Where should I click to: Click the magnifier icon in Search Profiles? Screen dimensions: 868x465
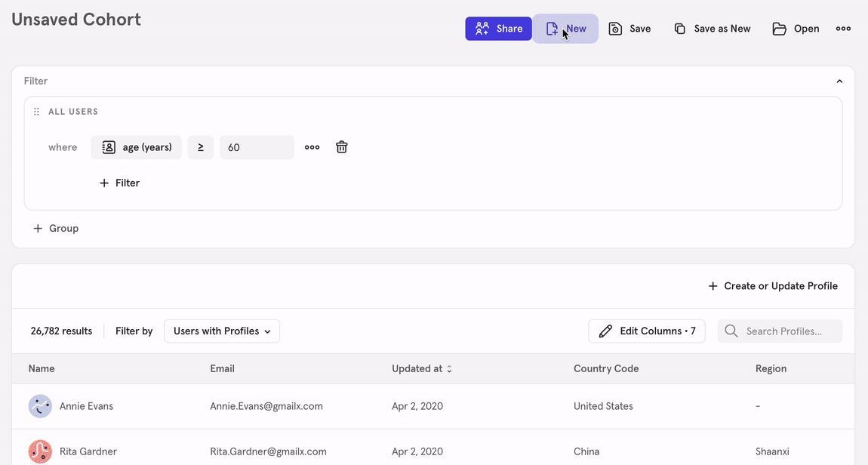tap(731, 331)
